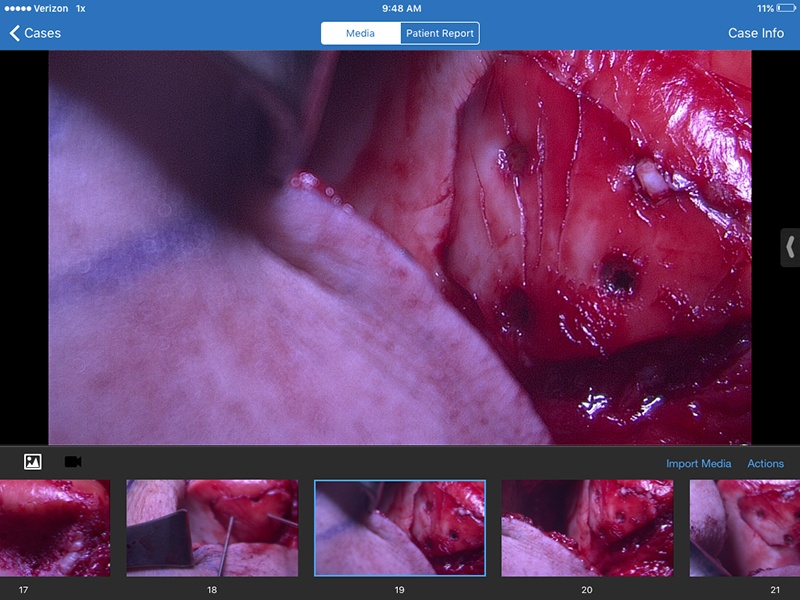This screenshot has width=800, height=600.
Task: Open the Actions menu
Action: [x=765, y=463]
